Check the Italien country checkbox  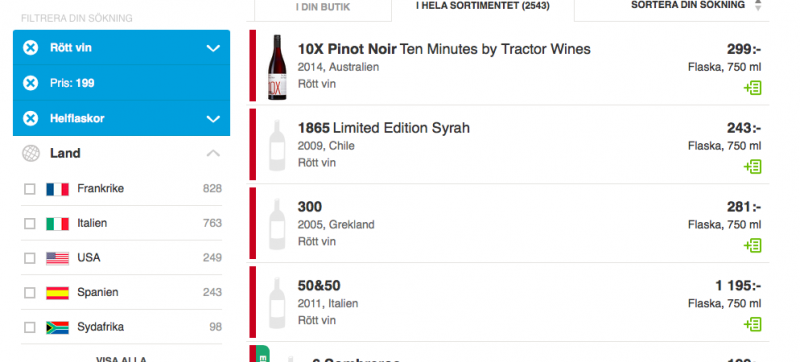[30, 224]
